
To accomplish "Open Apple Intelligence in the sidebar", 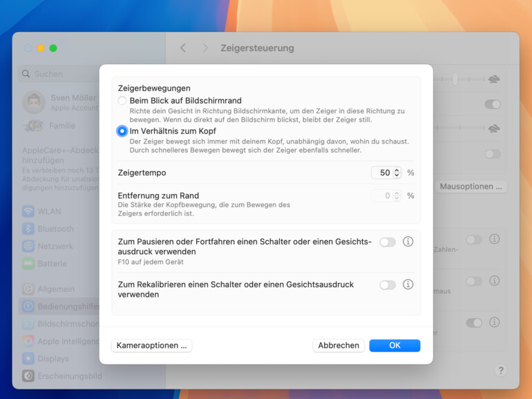I will tap(60, 341).
